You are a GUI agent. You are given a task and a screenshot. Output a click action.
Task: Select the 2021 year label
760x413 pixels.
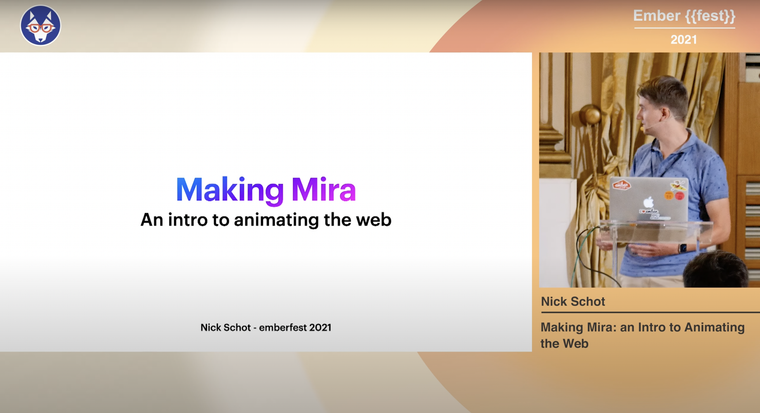684,40
